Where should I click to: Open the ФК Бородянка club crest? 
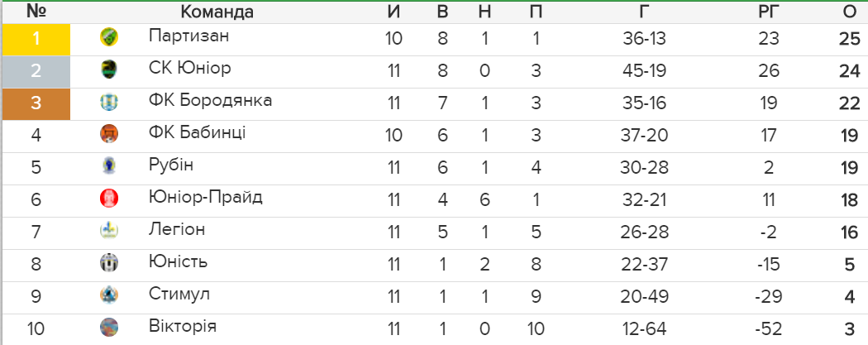coord(109,102)
